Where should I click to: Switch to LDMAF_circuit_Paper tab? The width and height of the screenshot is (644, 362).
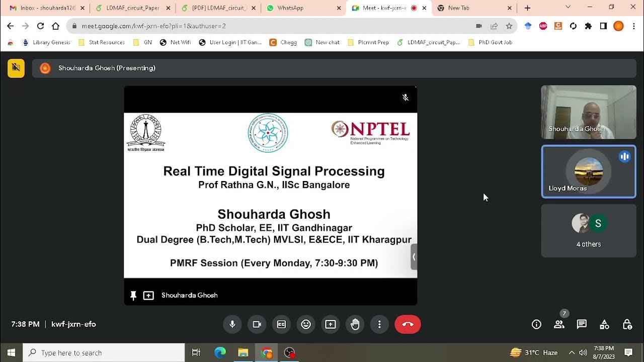coord(132,8)
